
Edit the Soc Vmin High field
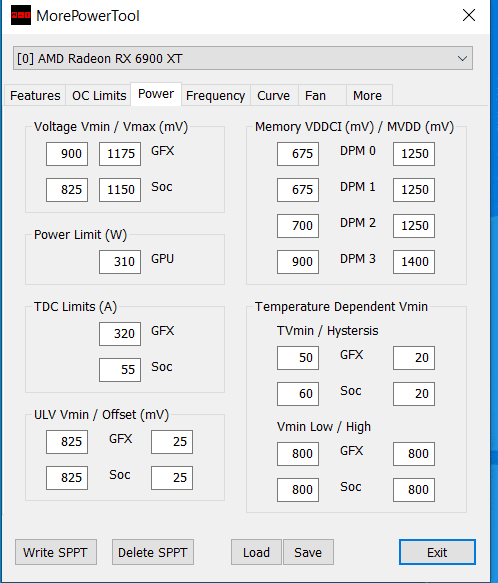pyautogui.click(x=414, y=490)
